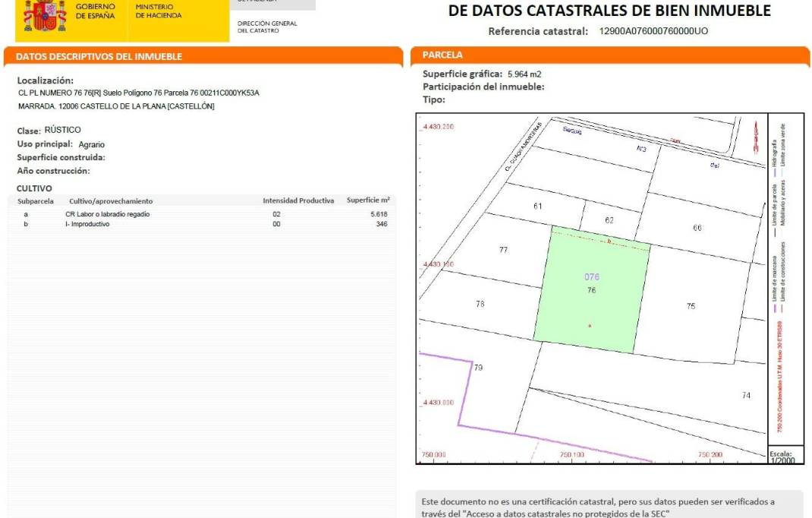Screen dimensions: 812x518
Task: Click the Subparcela column header
Action: pyautogui.click(x=35, y=201)
